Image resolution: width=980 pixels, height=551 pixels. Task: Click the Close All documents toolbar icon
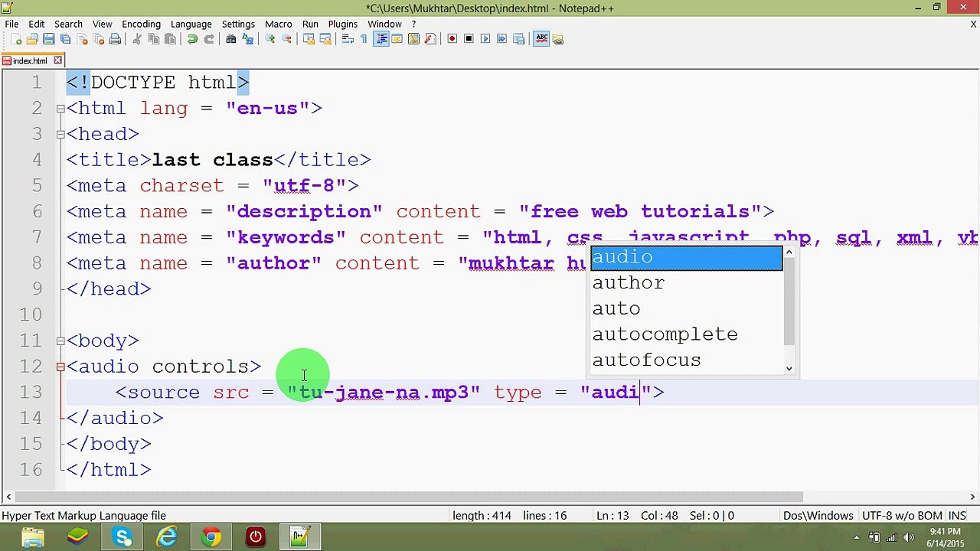(x=99, y=39)
